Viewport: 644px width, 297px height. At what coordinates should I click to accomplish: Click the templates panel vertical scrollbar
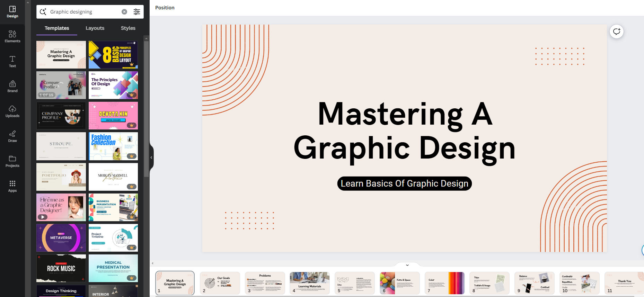click(x=147, y=109)
